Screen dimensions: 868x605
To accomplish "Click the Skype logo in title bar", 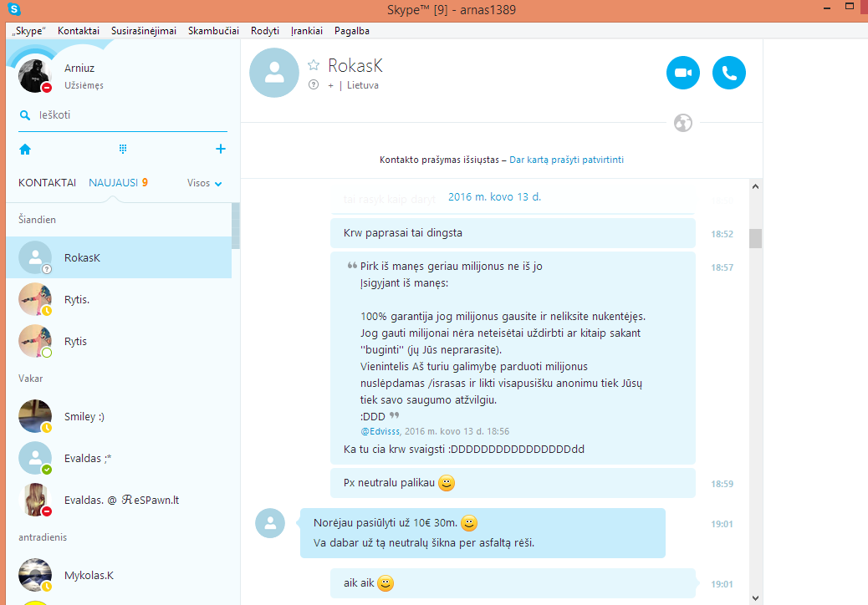I will click(x=14, y=9).
